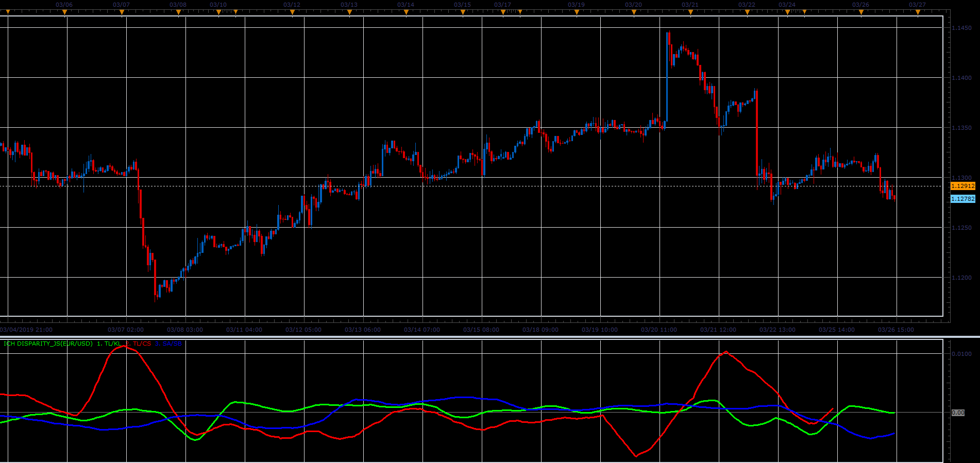Click the orange triangle marker under 03/08
Screen dimensions: 980x463
point(178,12)
